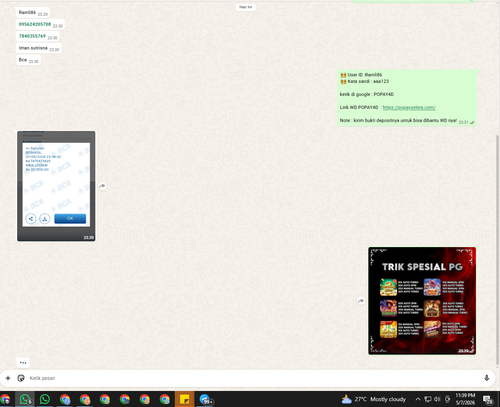Open the popayselera.com link in the message
500x407 pixels.
coord(409,107)
